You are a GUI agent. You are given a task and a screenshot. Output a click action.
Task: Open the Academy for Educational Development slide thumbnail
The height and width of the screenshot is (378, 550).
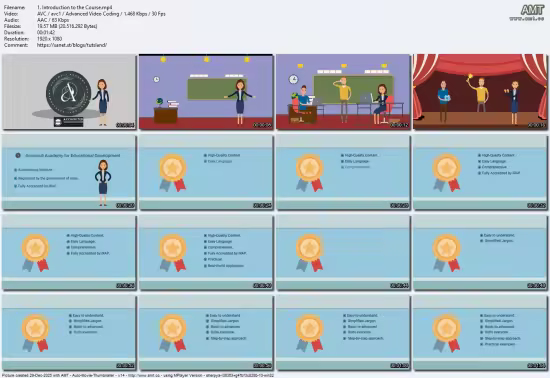[x=69, y=173]
